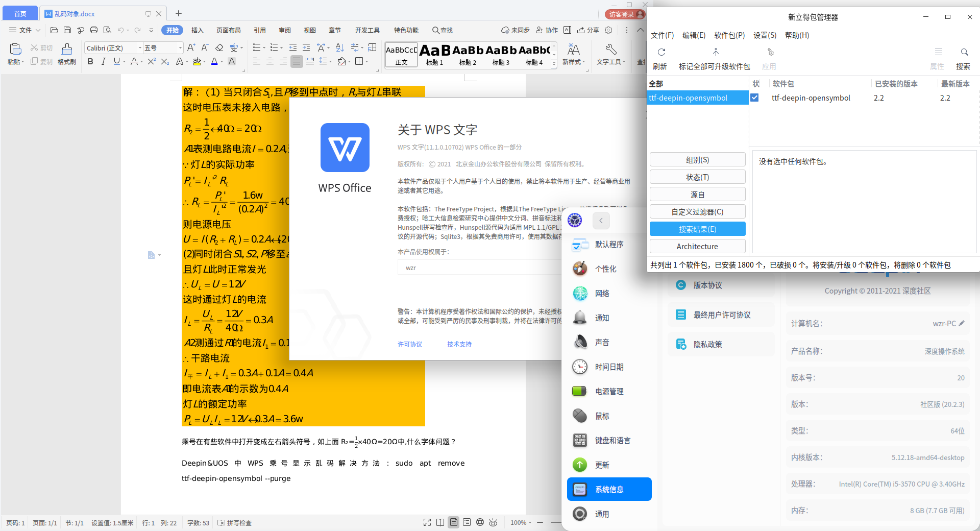Click the zoom out minus button
This screenshot has height=531, width=980.
540,522
